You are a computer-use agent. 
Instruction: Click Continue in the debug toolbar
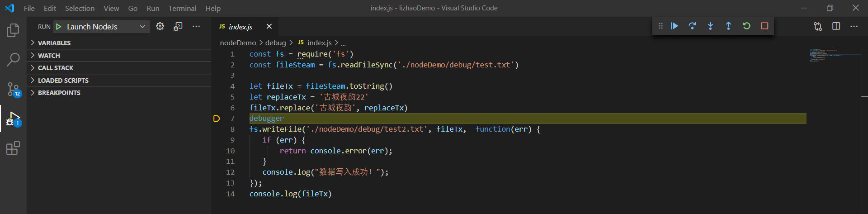click(x=675, y=26)
